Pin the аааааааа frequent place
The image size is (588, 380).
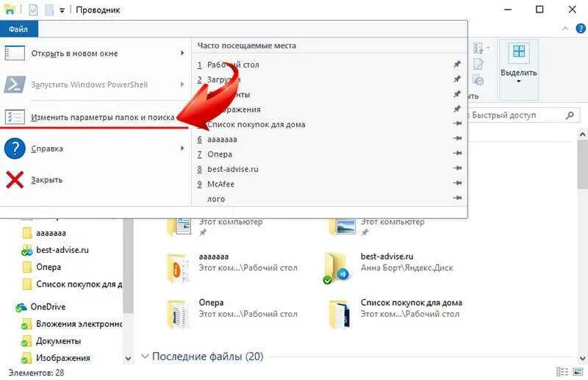pos(457,138)
